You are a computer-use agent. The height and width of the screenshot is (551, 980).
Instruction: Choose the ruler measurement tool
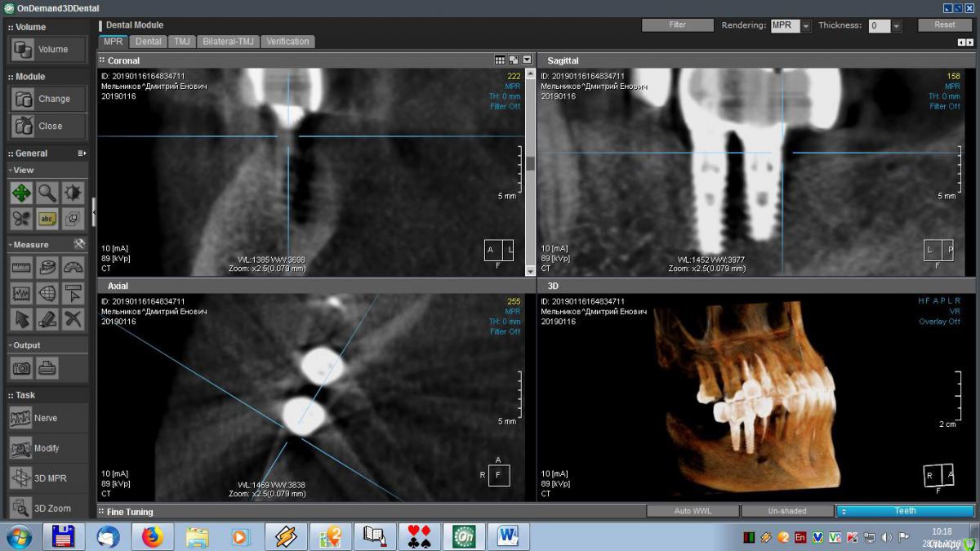tap(21, 267)
